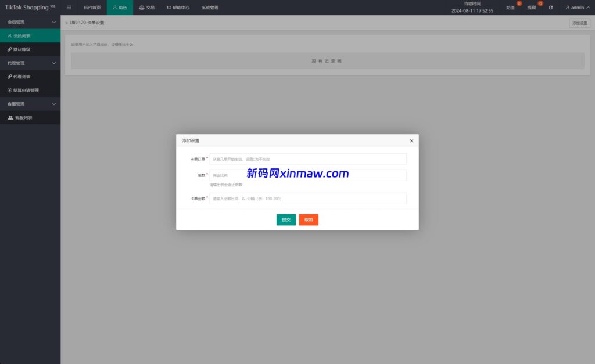595x364 pixels.
Task: Select the 客服列表 service list icon
Action: (x=10, y=117)
